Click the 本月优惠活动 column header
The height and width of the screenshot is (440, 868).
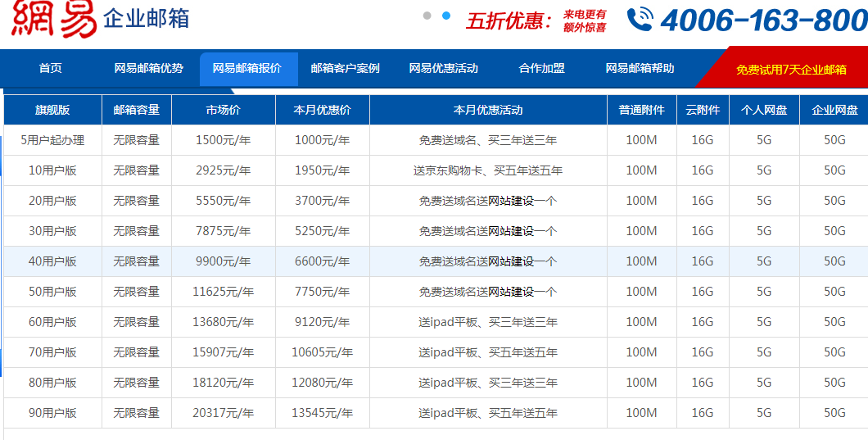click(488, 110)
